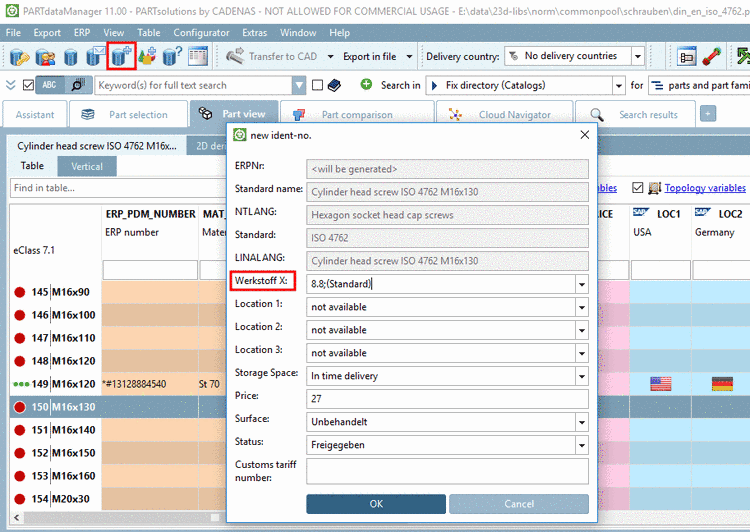Select row 151 M16x140

coord(63,430)
